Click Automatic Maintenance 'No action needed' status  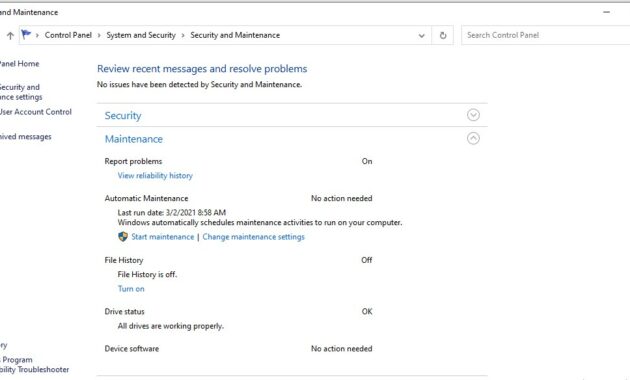[342, 198]
